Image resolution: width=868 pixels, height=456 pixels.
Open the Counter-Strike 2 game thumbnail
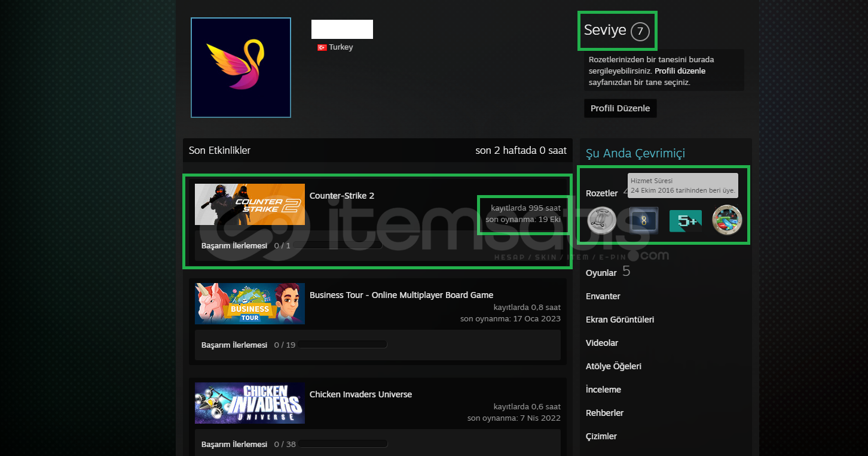click(x=250, y=204)
